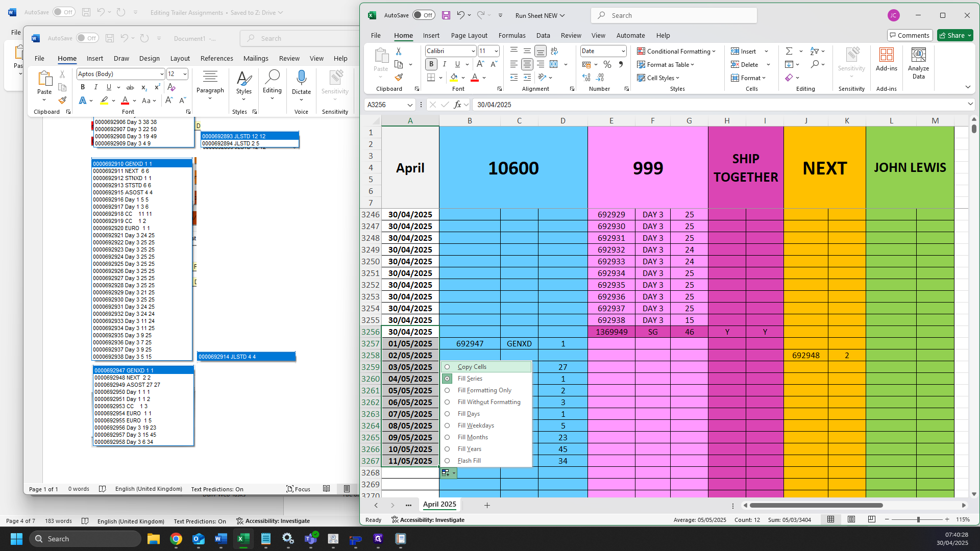Click Word Bold button in Document1
The width and height of the screenshot is (980, 551).
tap(83, 87)
